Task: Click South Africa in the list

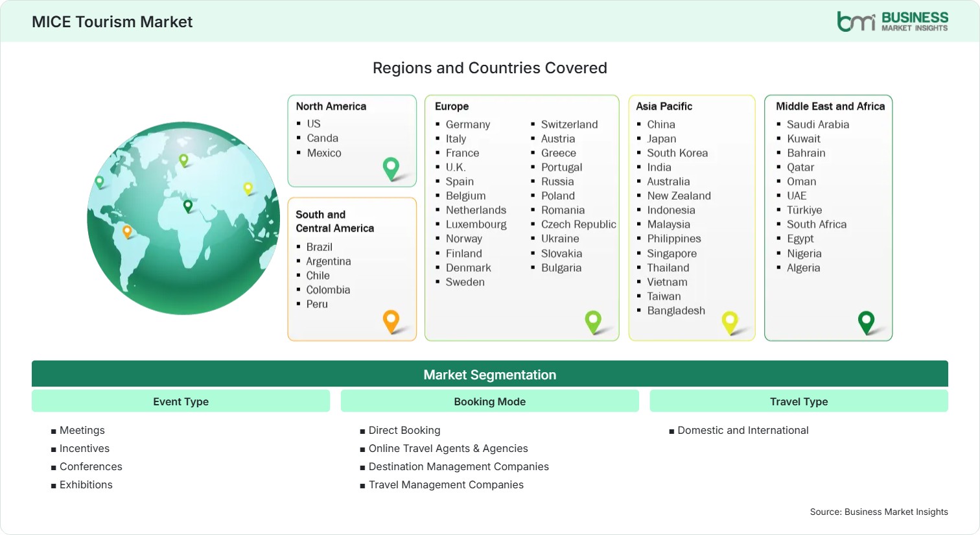Action: point(817,224)
